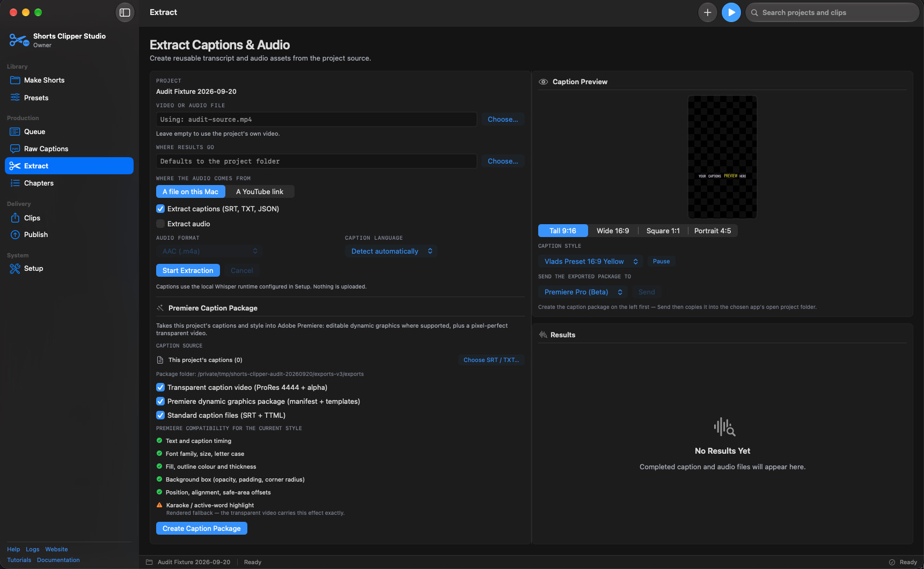Open the AAC (.m4a) audio format dropdown

209,251
